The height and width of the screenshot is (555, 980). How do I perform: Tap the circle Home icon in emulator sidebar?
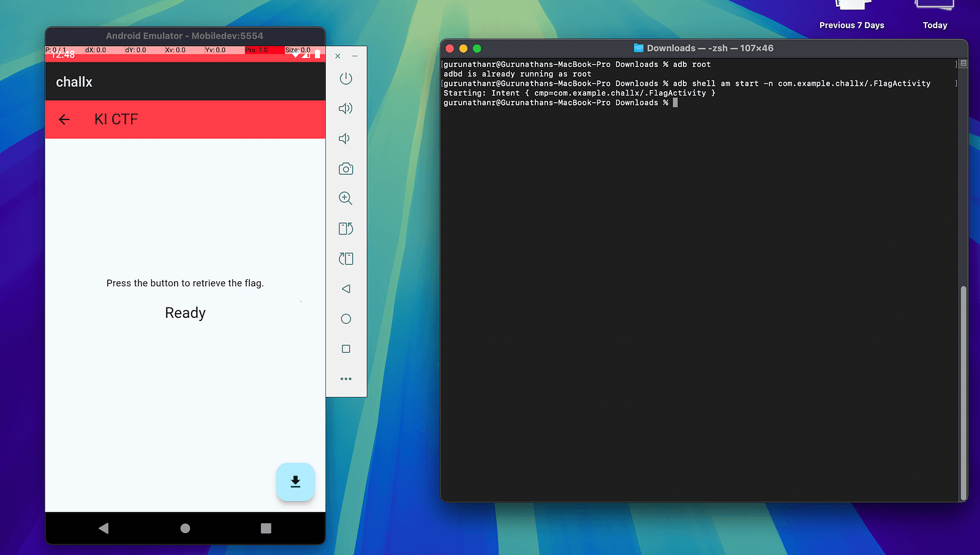pos(345,319)
